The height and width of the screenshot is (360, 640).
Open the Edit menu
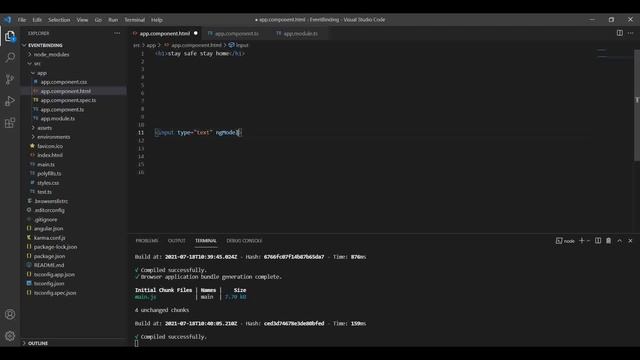point(37,20)
